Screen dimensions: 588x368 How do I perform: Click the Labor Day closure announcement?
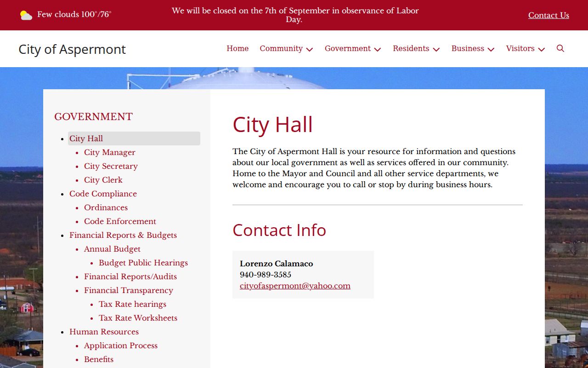pos(295,15)
